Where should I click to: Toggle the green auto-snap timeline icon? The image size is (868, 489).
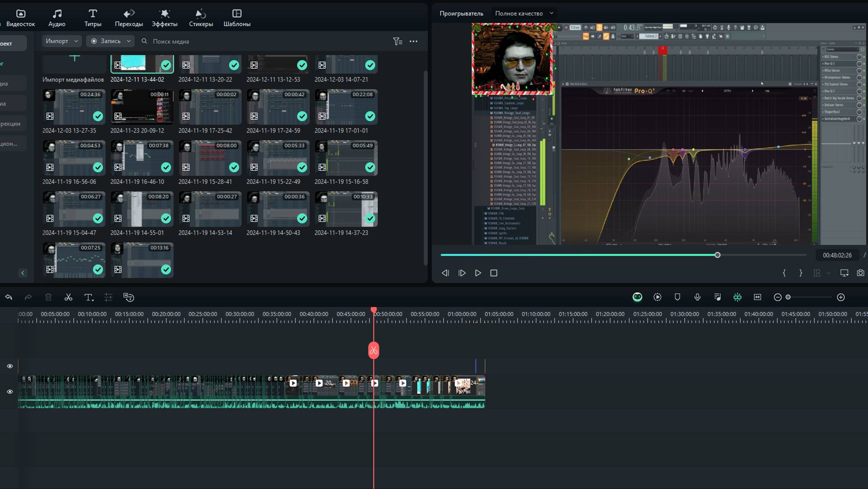pyautogui.click(x=737, y=297)
